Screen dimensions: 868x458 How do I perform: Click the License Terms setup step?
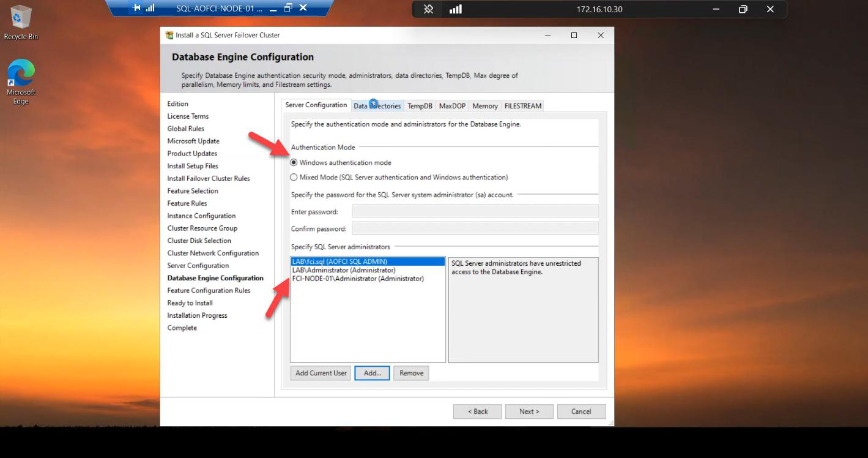(188, 116)
